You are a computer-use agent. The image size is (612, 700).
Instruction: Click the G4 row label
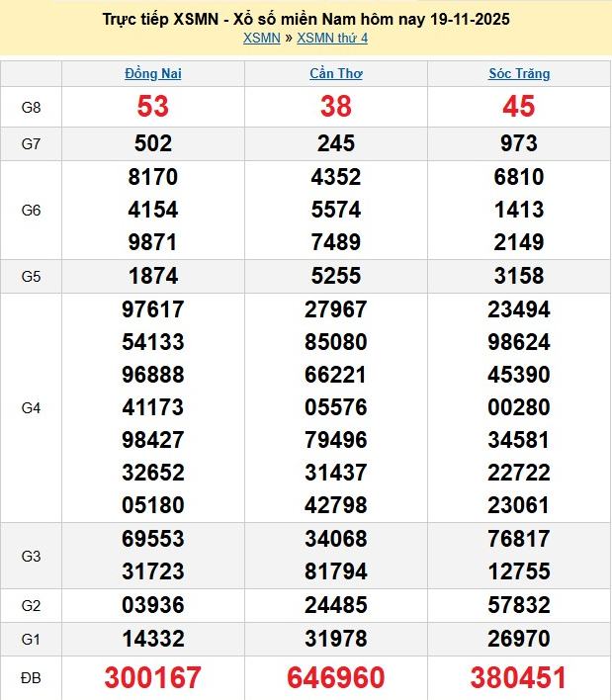coord(31,407)
